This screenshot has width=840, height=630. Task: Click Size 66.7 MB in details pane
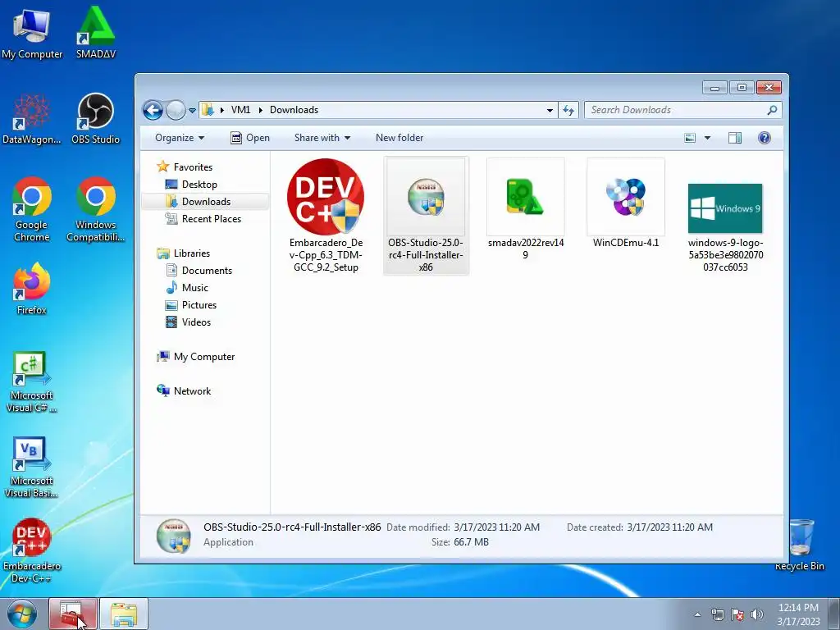coord(460,542)
